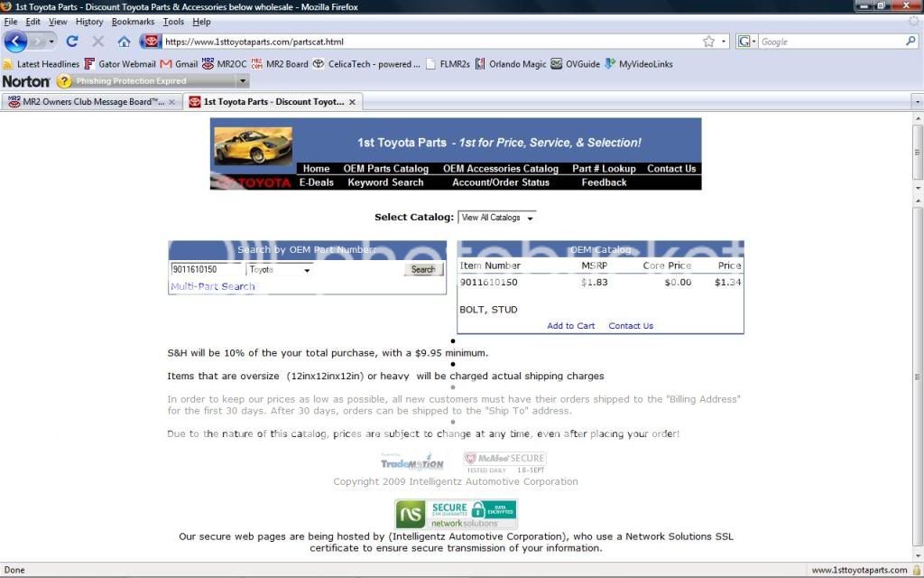Viewport: 924px width, 578px height.
Task: Open the Toyota make dropdown
Action: pos(280,269)
